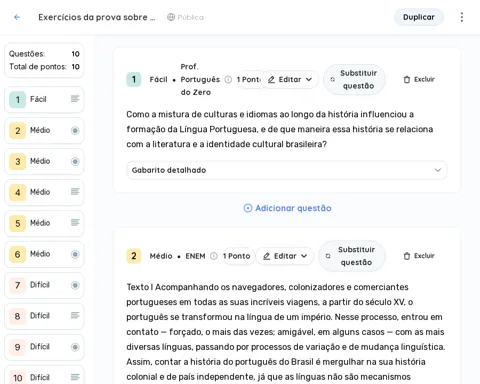Click the trash icon for question 2
This screenshot has width=480, height=384.
[407, 256]
